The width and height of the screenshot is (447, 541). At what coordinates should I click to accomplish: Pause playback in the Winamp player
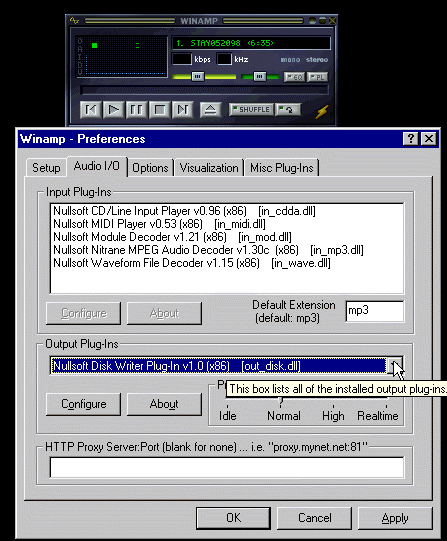pos(137,110)
